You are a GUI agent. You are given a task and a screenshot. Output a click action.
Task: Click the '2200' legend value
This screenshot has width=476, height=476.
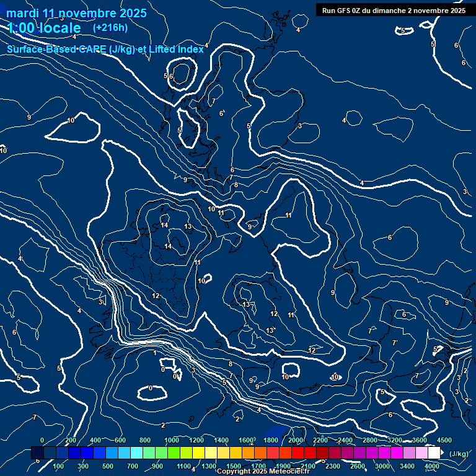point(320,440)
